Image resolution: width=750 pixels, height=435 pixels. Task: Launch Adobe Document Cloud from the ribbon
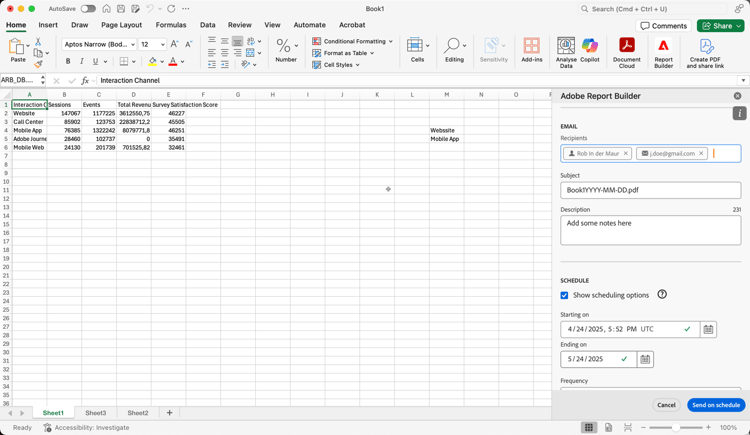627,52
